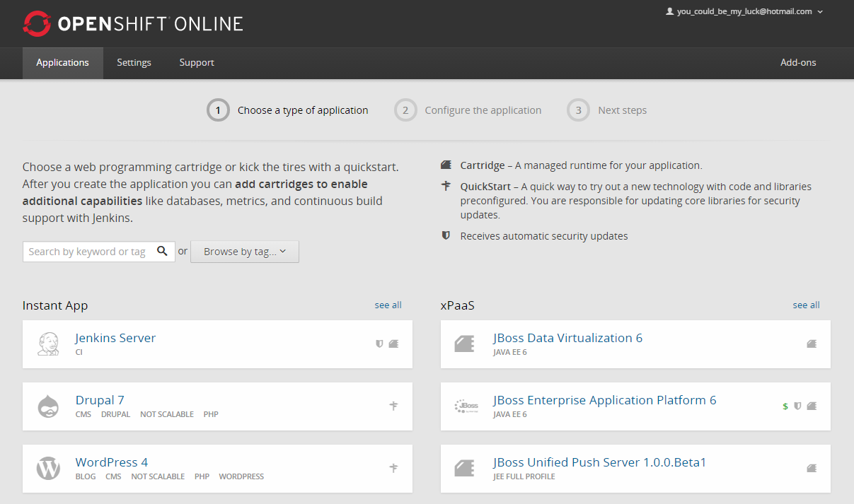Click the DRUPAL tag under Drupal 7

coord(115,414)
